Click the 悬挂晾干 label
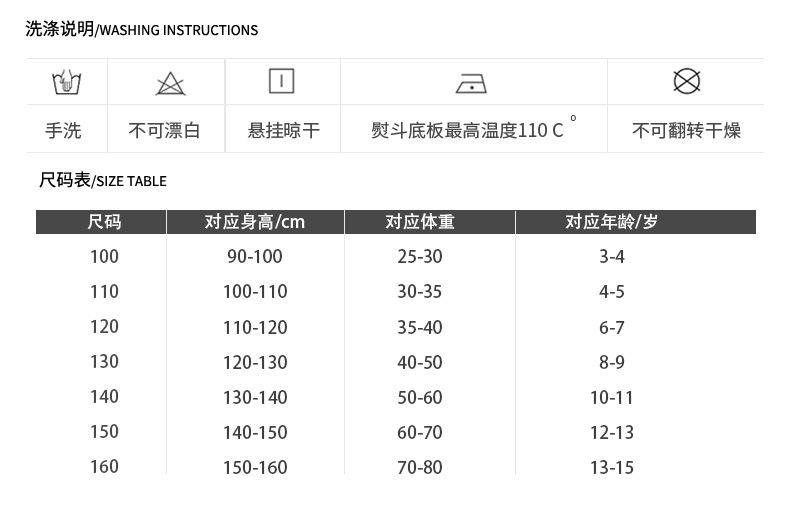Image resolution: width=790 pixels, height=508 pixels. tap(284, 130)
